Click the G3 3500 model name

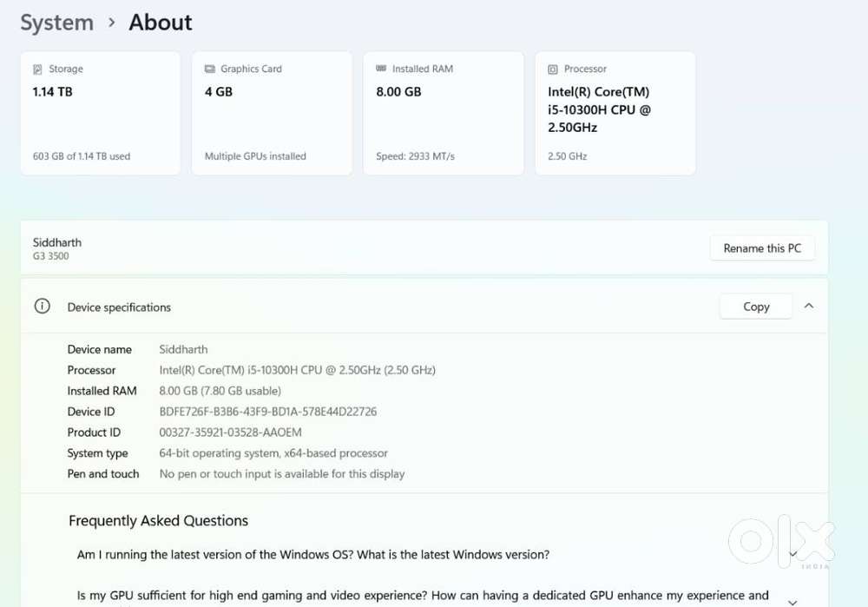[51, 256]
